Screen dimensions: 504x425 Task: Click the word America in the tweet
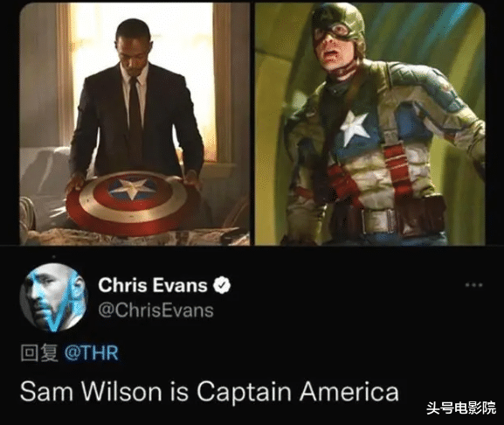coord(349,392)
